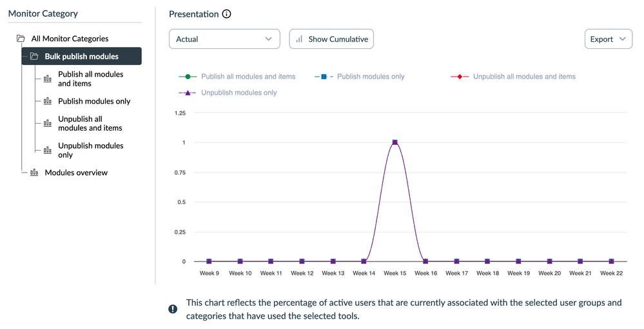Toggle Publish modules only legend series
The image size is (644, 329).
371,77
